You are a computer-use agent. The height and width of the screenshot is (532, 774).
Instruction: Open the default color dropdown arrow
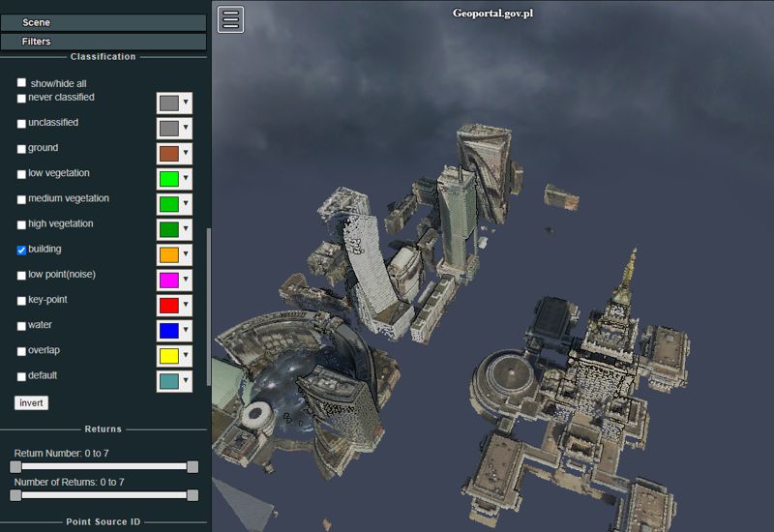point(186,380)
